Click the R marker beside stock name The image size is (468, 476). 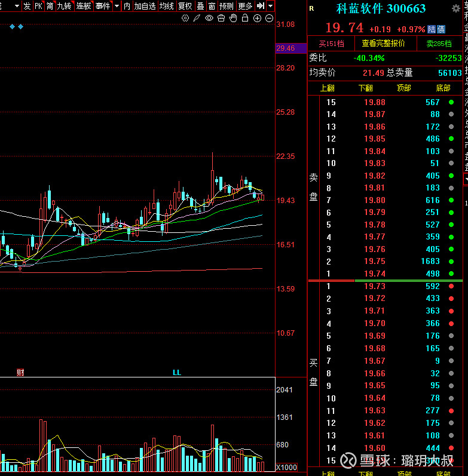311,9
